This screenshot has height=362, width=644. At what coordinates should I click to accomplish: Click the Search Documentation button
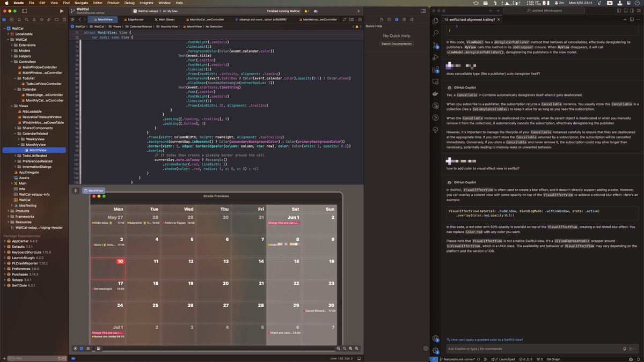(397, 44)
